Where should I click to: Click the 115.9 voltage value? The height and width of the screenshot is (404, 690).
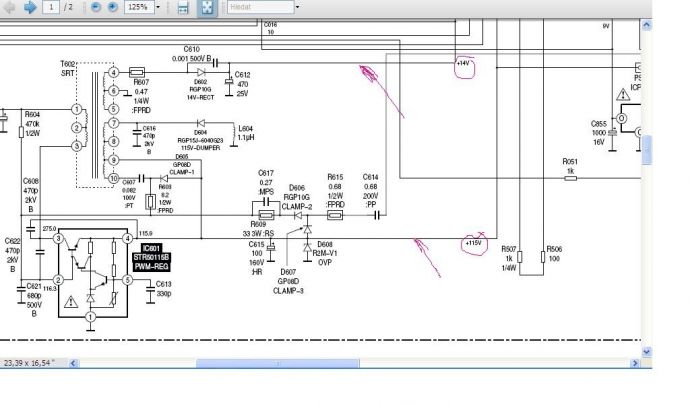pos(145,234)
